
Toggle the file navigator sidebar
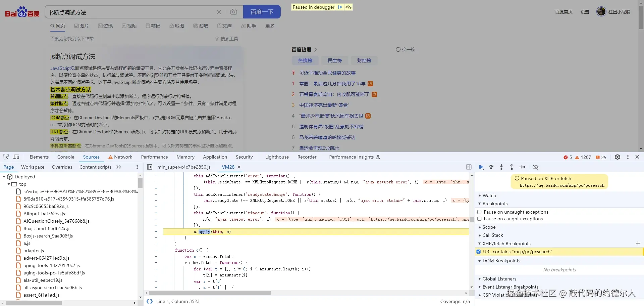150,167
